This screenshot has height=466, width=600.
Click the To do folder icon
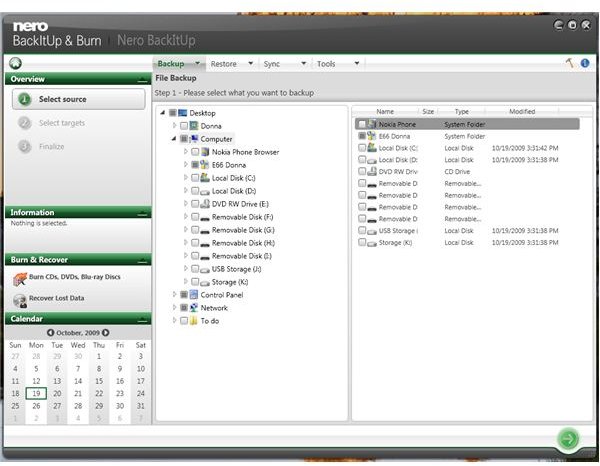pos(194,321)
